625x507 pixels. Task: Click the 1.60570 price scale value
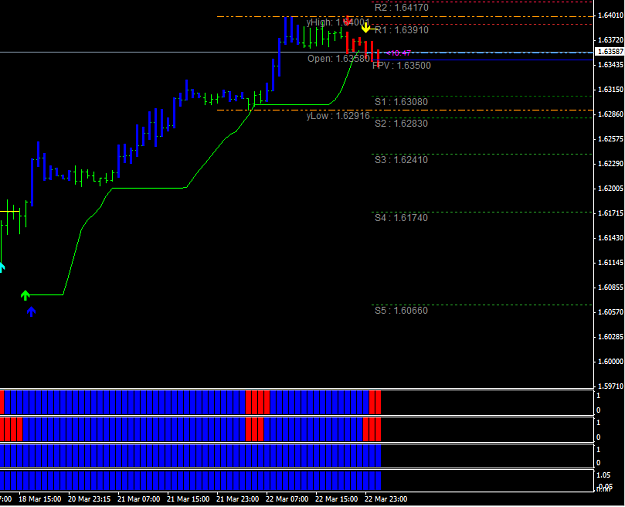(610, 312)
